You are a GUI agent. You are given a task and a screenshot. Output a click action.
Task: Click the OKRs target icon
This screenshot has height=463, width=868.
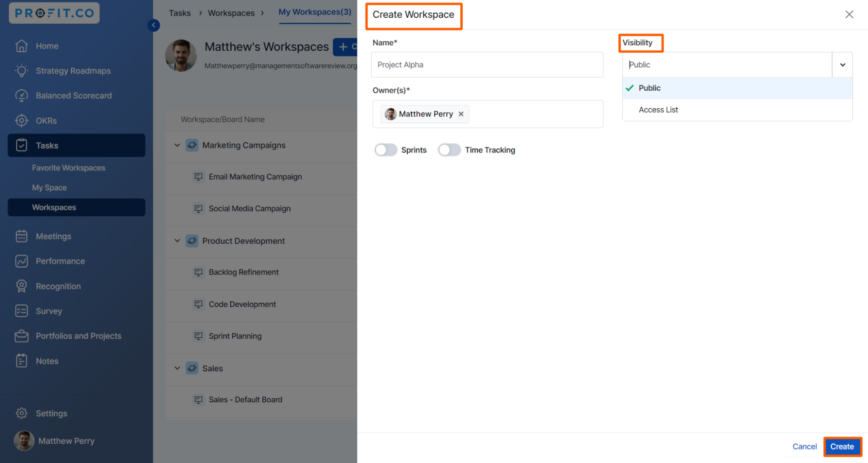21,120
